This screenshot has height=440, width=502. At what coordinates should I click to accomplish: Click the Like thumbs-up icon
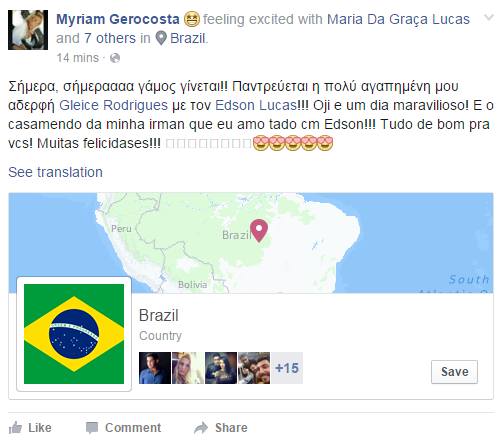(x=15, y=427)
